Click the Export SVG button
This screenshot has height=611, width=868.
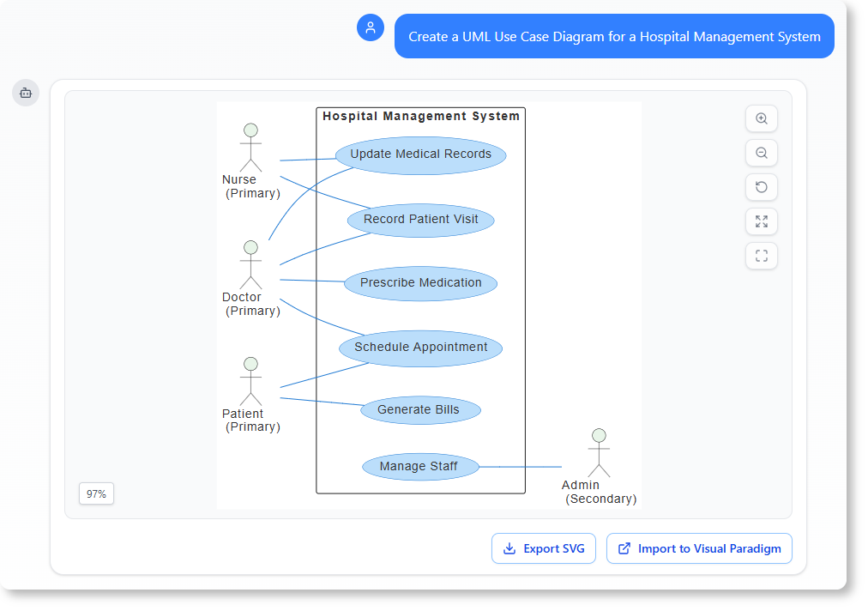tap(543, 548)
